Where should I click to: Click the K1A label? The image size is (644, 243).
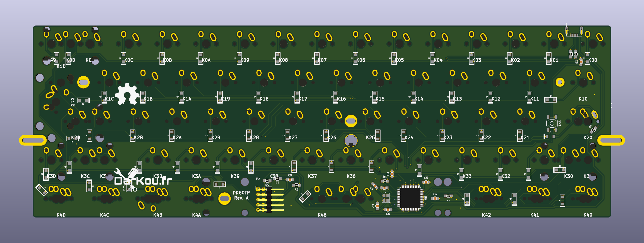tap(187, 99)
